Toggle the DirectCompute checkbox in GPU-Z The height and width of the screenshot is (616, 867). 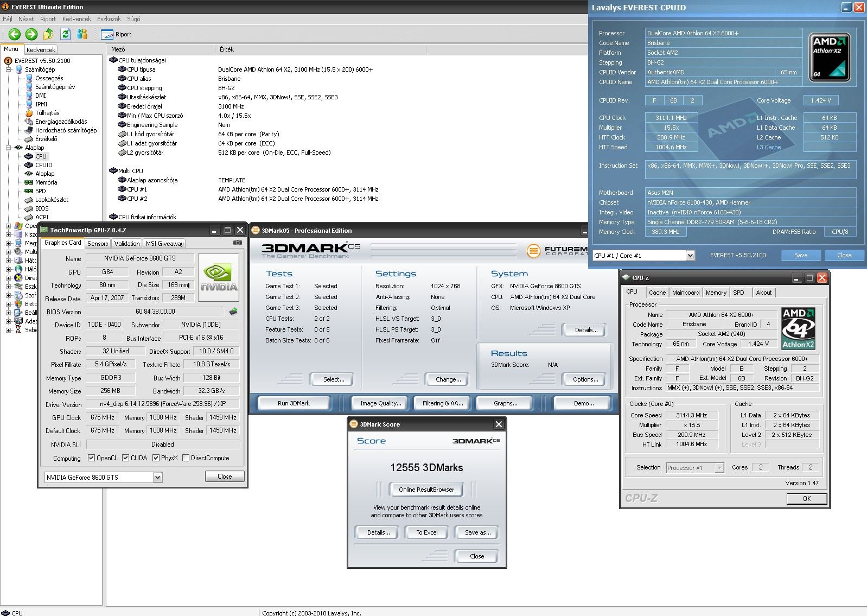(186, 458)
